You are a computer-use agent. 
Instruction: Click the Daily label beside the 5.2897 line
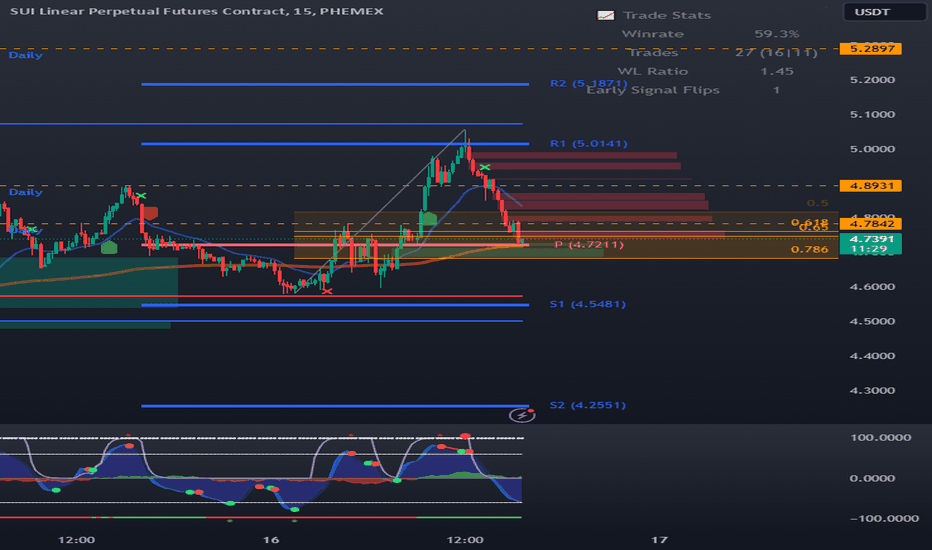coord(26,55)
